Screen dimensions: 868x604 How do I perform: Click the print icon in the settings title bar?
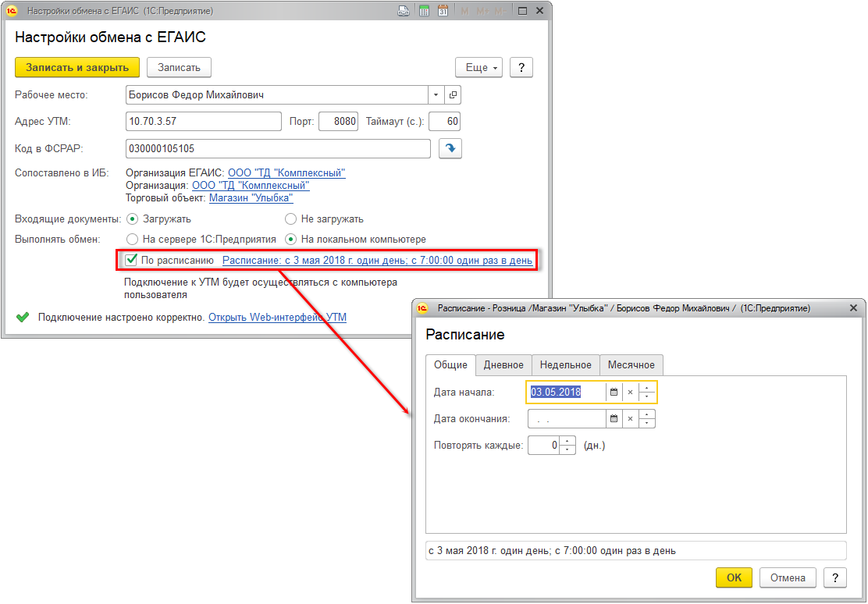point(404,10)
